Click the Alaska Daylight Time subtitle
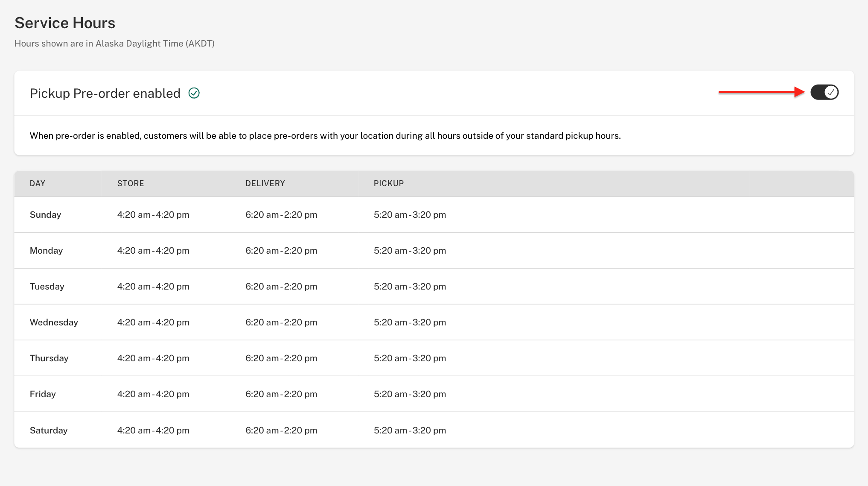The image size is (868, 486). pos(114,44)
